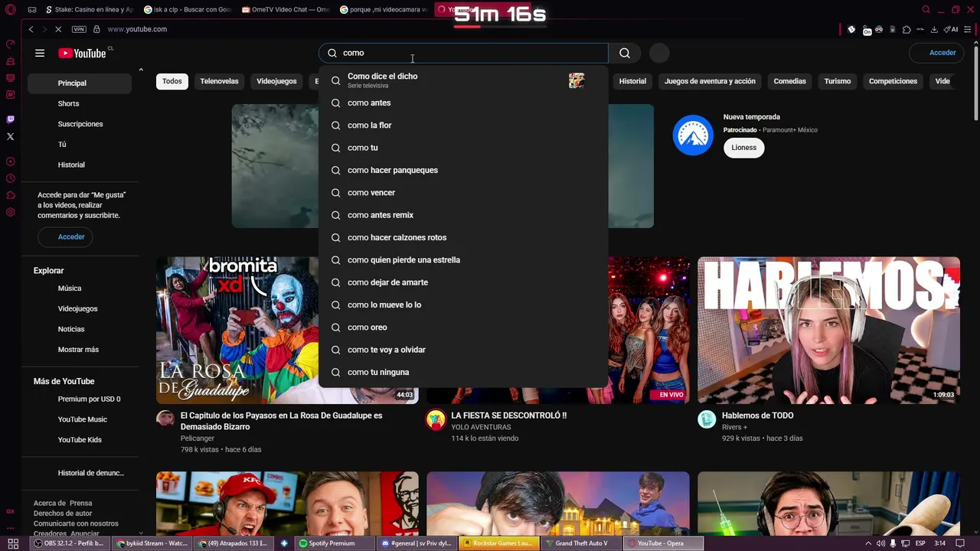Collapse the YouTube sidebar scroll arrow
This screenshot has height=551, width=980.
[x=141, y=70]
